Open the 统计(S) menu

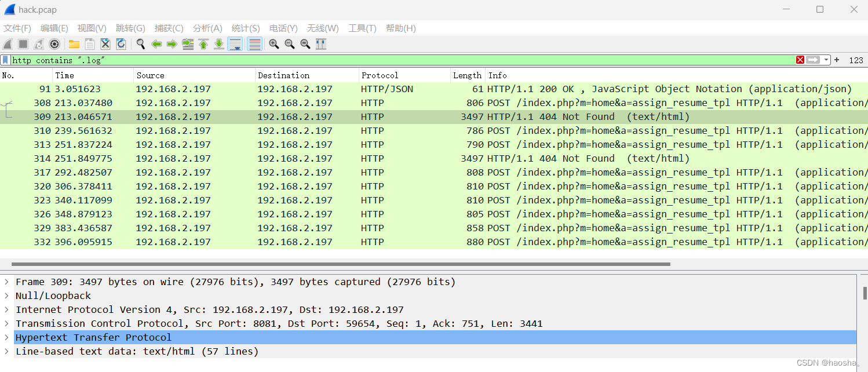245,28
